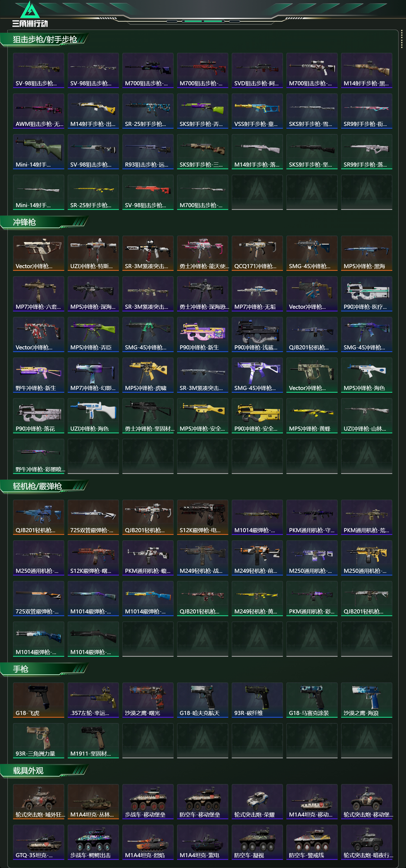Click the 冲锋枪 section header
The height and width of the screenshot is (868, 406).
pos(24,222)
